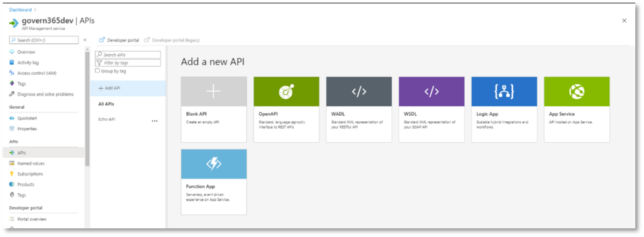
Task: Click the Logic App card title
Action: [x=487, y=114]
